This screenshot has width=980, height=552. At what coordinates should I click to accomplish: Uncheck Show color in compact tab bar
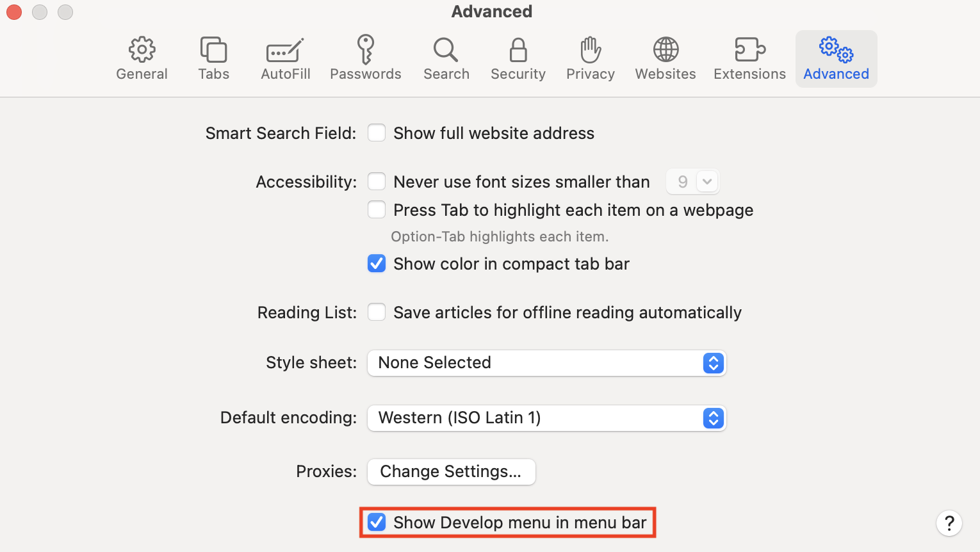pos(377,263)
